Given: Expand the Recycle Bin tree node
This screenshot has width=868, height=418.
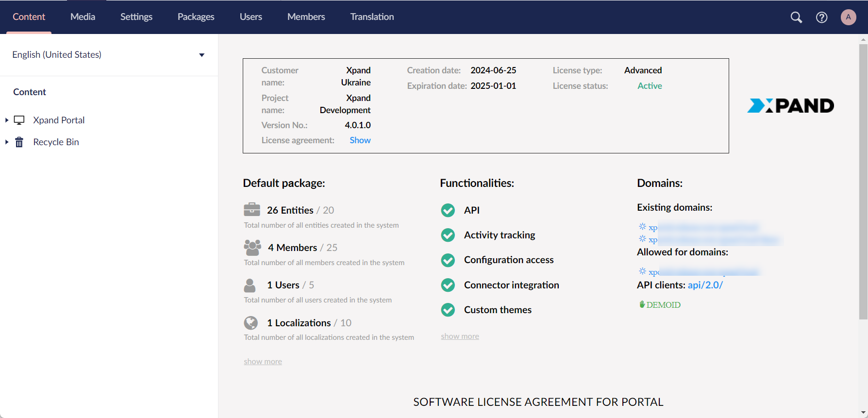Looking at the screenshot, I should click(x=7, y=142).
